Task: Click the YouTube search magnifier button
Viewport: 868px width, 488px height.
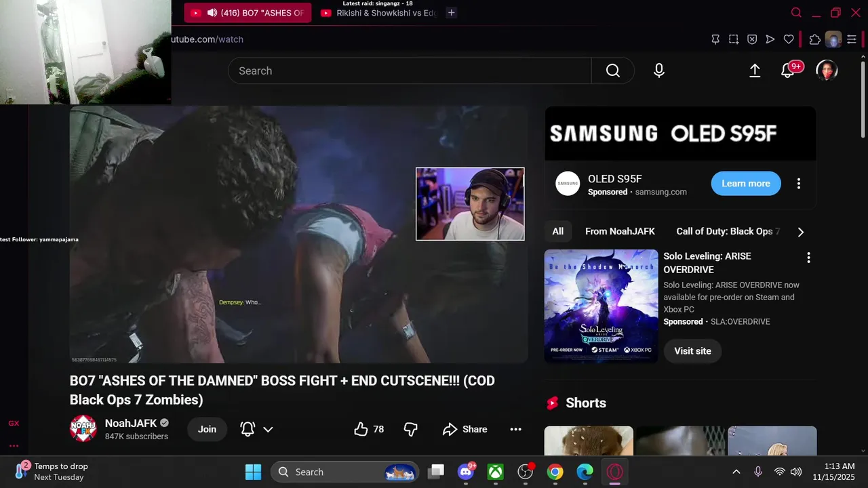Action: pyautogui.click(x=613, y=70)
